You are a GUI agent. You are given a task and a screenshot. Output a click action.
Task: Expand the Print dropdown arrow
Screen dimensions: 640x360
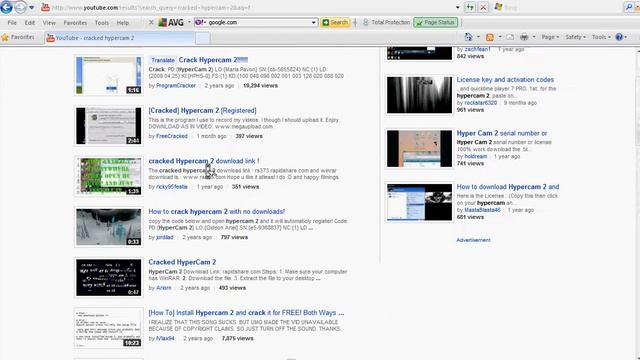[534, 37]
